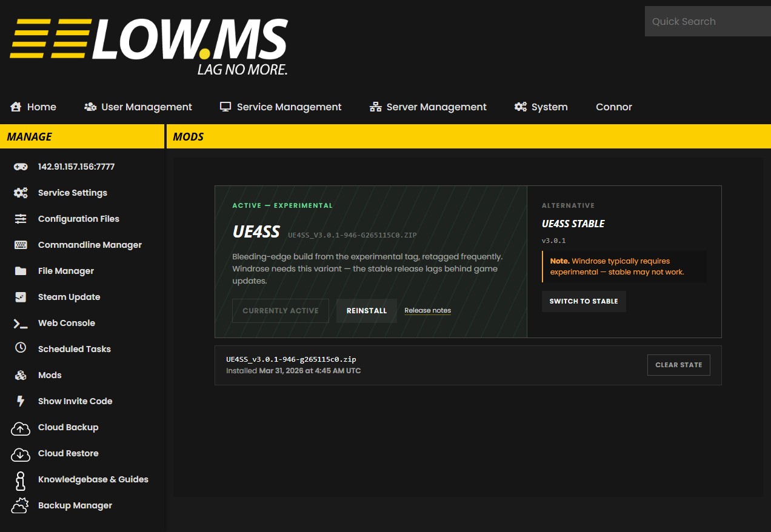Open Service Settings in the sidebar
Viewport: 771px width, 532px height.
(x=73, y=193)
